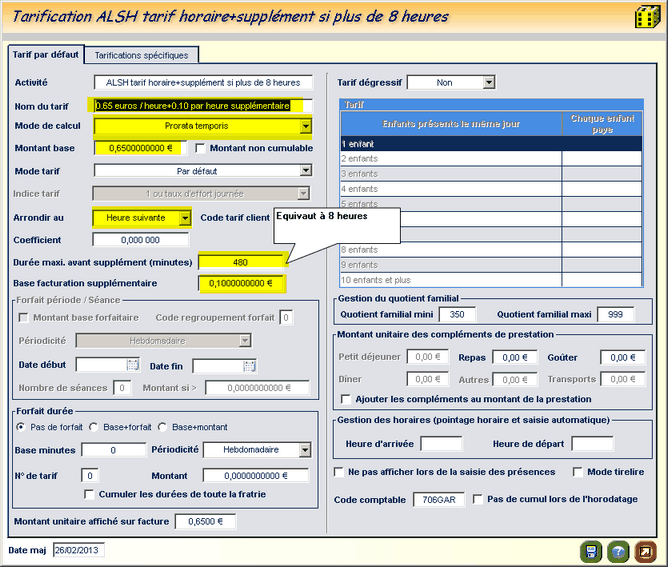Click the exit arrow icon
The height and width of the screenshot is (567, 668).
pos(647,551)
